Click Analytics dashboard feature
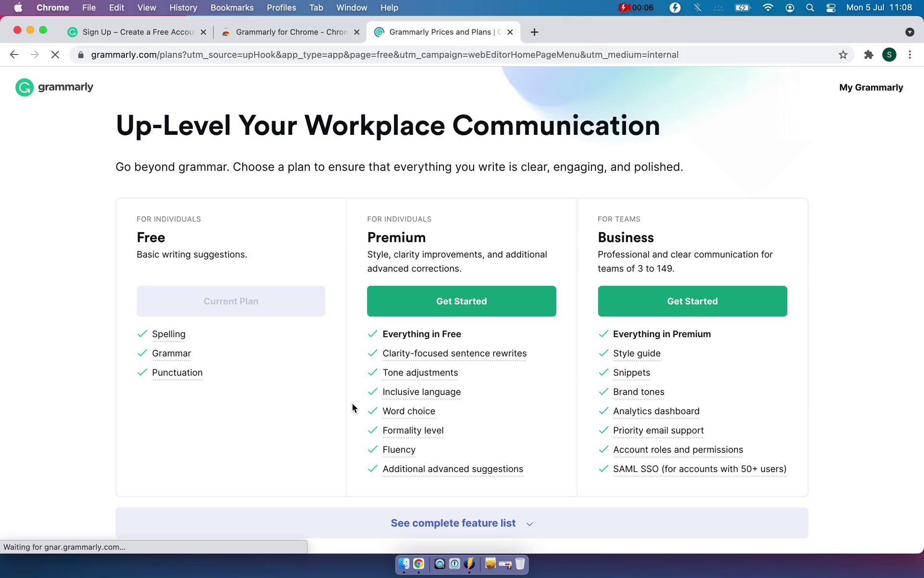This screenshot has width=924, height=578. (656, 411)
